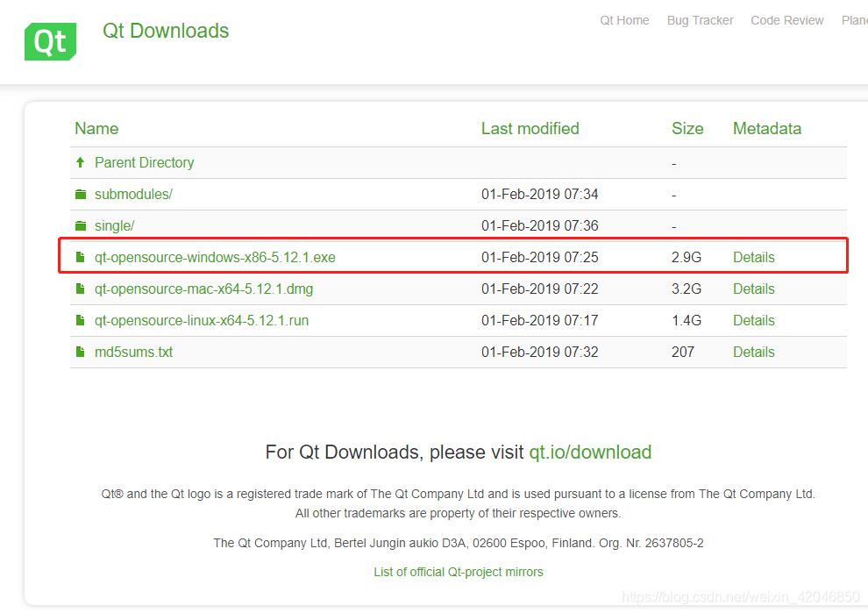View Details for md5sums.txt
The height and width of the screenshot is (613, 868).
point(753,353)
